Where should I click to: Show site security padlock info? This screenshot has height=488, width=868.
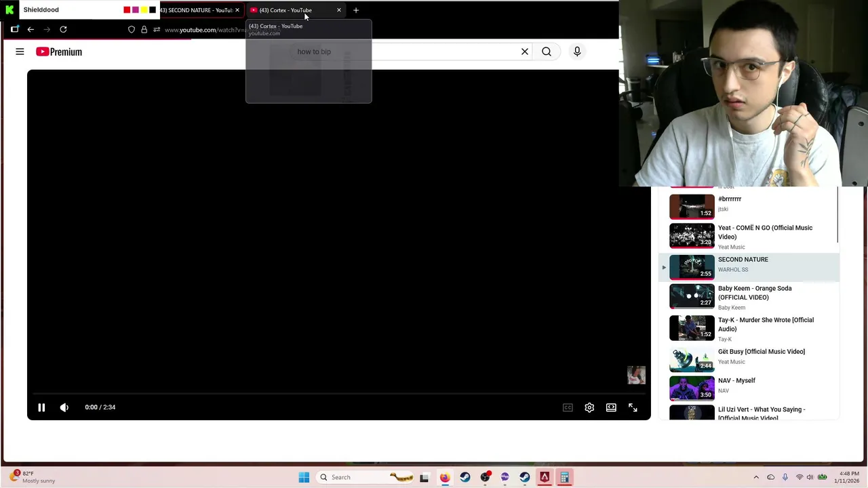click(x=144, y=30)
